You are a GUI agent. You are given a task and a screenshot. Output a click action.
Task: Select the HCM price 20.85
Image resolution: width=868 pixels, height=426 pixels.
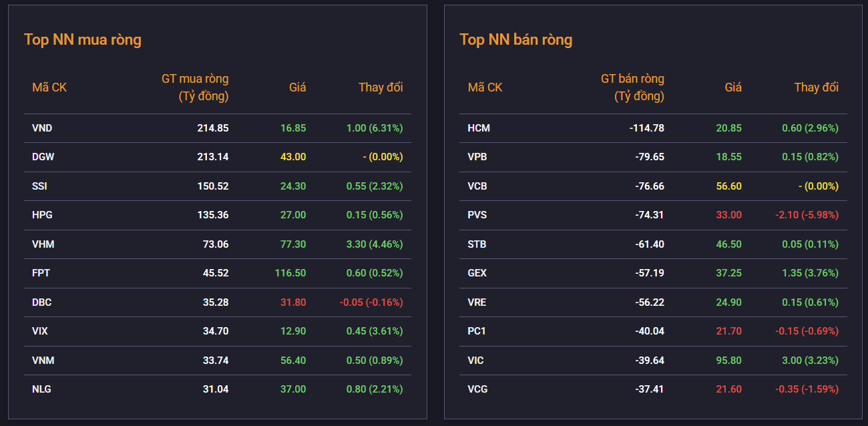pyautogui.click(x=728, y=128)
